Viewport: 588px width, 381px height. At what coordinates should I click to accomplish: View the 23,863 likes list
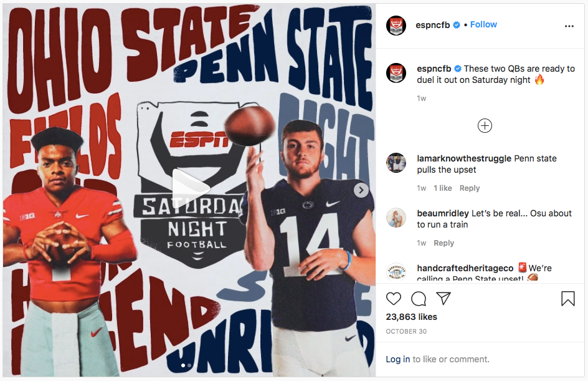coord(411,317)
